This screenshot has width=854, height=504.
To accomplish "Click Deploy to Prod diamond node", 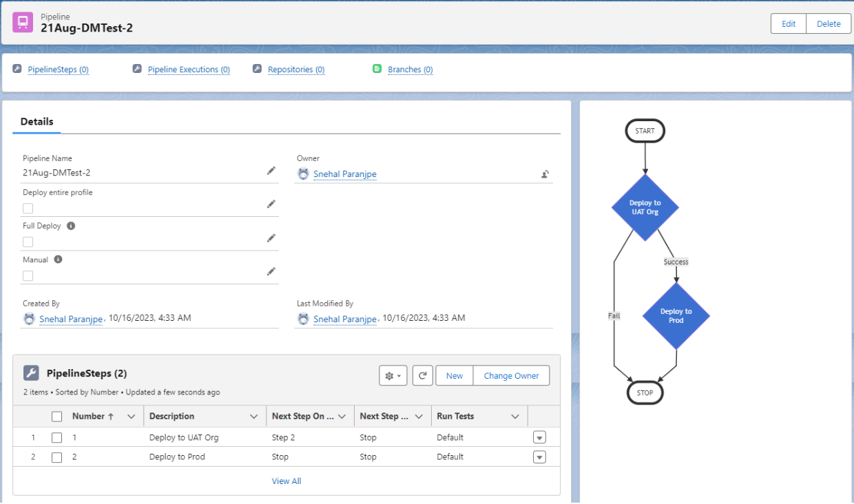I will tap(676, 315).
